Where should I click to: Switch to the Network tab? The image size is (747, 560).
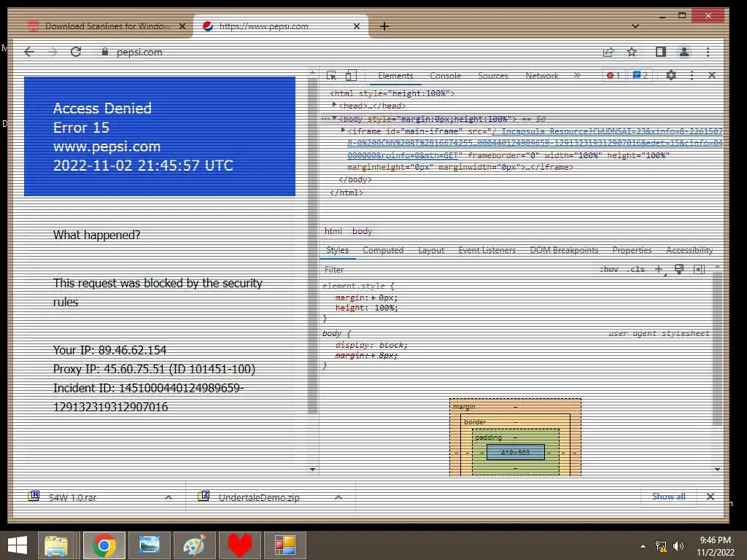pos(542,76)
